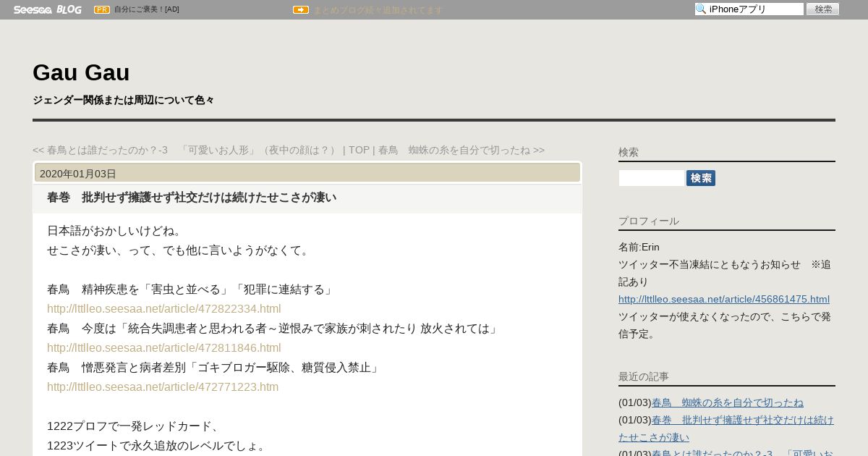Focus the sidebar search input field
Viewport: 868px width, 456px height.
tap(651, 178)
